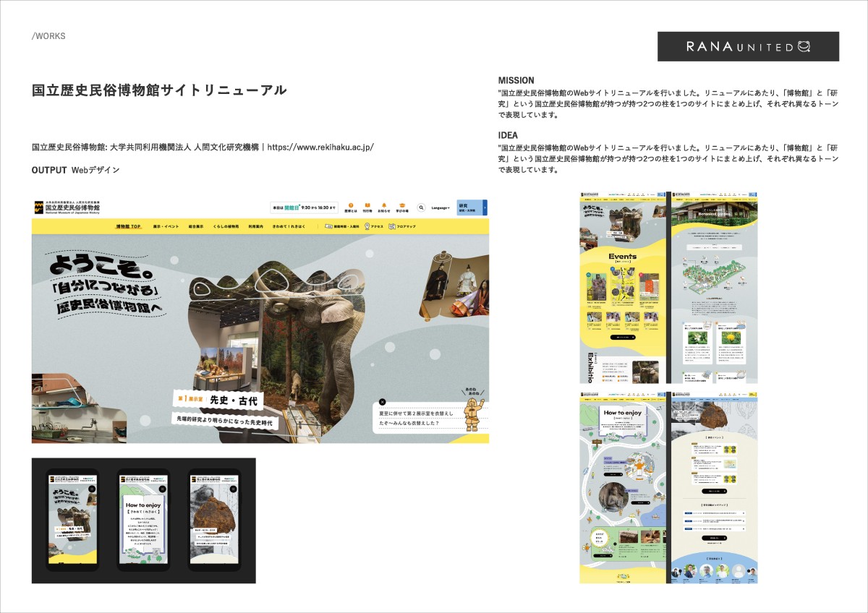Image resolution: width=868 pixels, height=613 pixels.
Task: Open the 刊行物 publications book icon
Action: 367,207
